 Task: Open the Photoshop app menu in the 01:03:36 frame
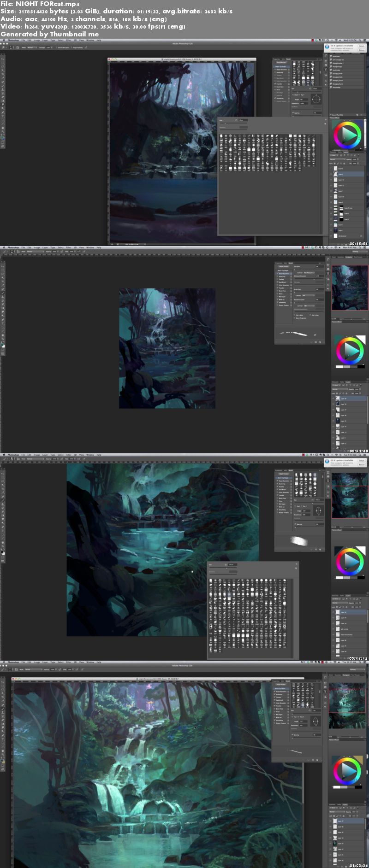pyautogui.click(x=13, y=662)
